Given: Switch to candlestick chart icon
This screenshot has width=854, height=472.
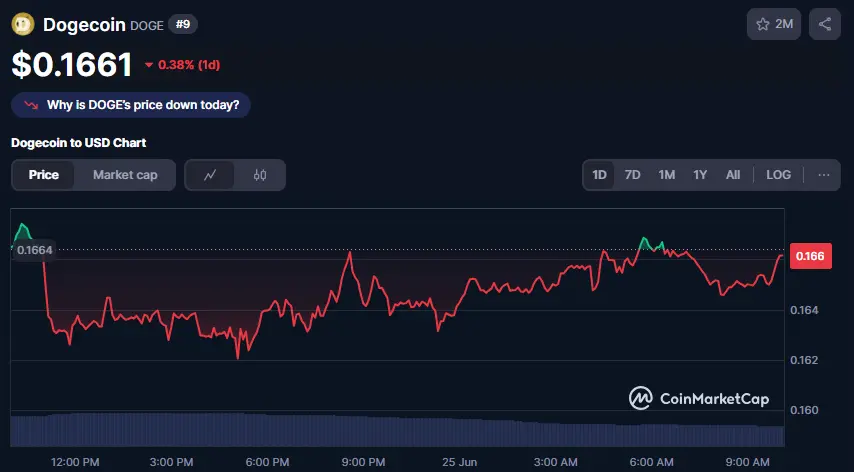Looking at the screenshot, I should tap(260, 175).
